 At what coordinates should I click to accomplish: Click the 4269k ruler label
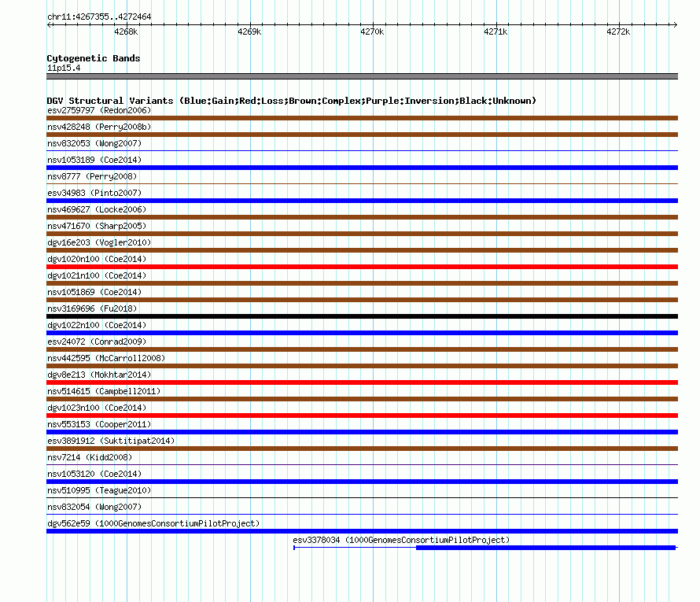pyautogui.click(x=249, y=31)
